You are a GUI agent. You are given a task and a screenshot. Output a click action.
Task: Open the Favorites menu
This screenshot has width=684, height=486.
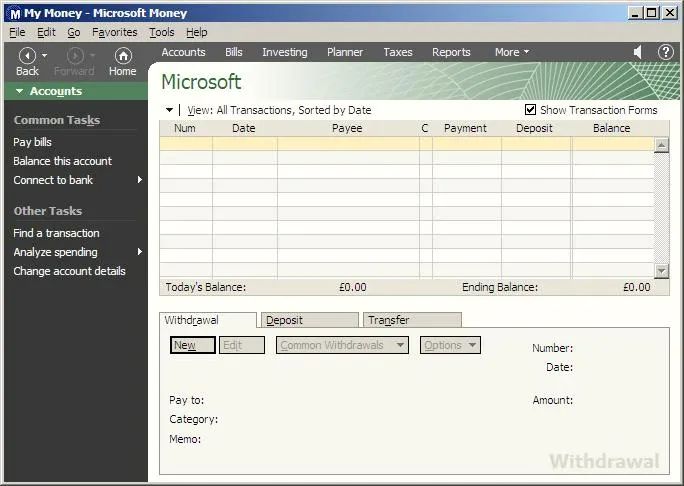point(114,32)
